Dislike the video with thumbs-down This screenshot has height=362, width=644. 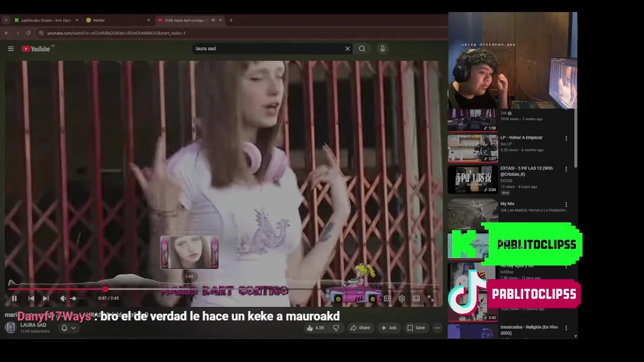pyautogui.click(x=336, y=328)
